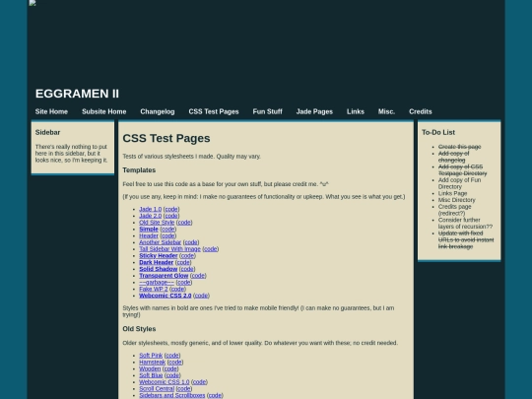Open Scroll Central style link

[x=157, y=388]
